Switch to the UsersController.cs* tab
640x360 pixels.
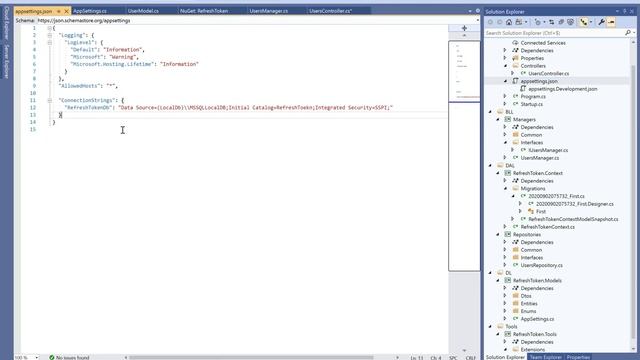[x=331, y=11]
